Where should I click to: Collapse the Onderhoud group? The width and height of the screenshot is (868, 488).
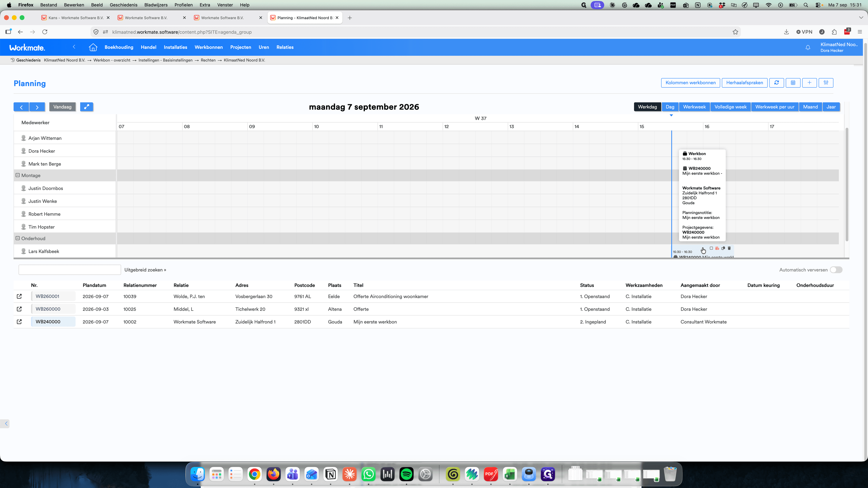(18, 238)
